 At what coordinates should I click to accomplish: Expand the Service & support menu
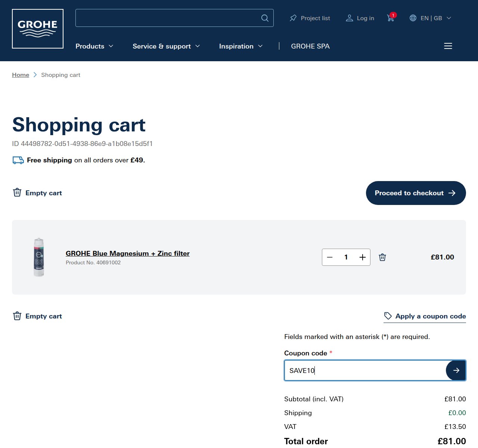point(166,46)
